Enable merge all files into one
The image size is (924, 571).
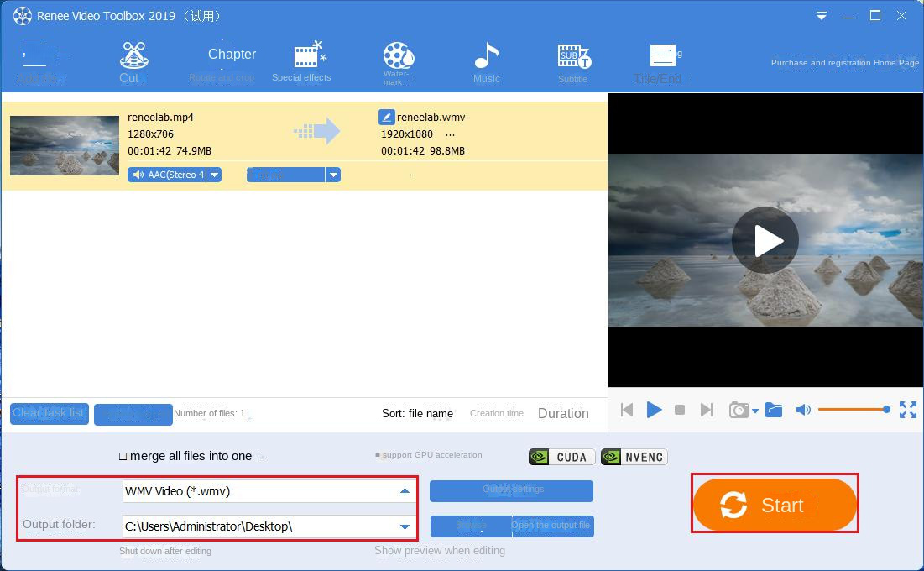tap(123, 457)
